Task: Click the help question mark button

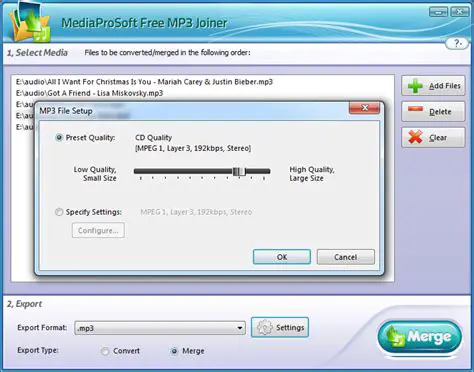Action: pos(457,43)
